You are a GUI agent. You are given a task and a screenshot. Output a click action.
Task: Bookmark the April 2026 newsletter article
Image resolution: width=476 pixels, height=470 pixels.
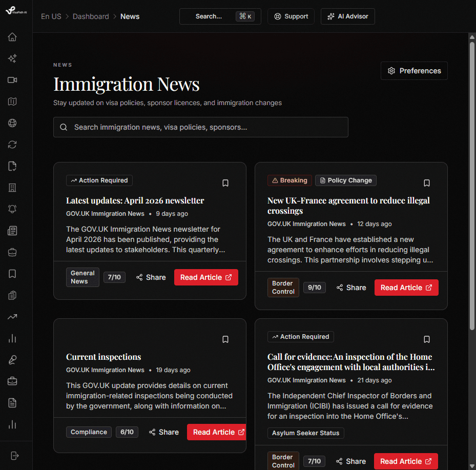[225, 183]
